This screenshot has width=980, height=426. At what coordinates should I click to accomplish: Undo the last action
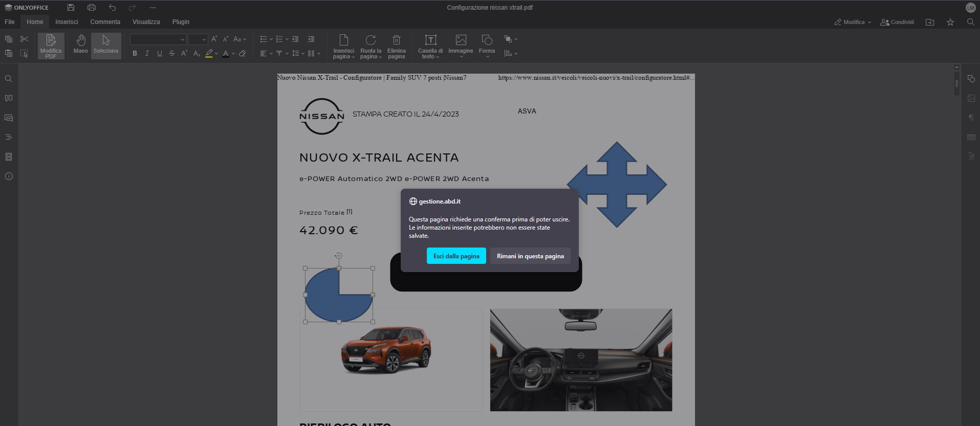pyautogui.click(x=112, y=8)
